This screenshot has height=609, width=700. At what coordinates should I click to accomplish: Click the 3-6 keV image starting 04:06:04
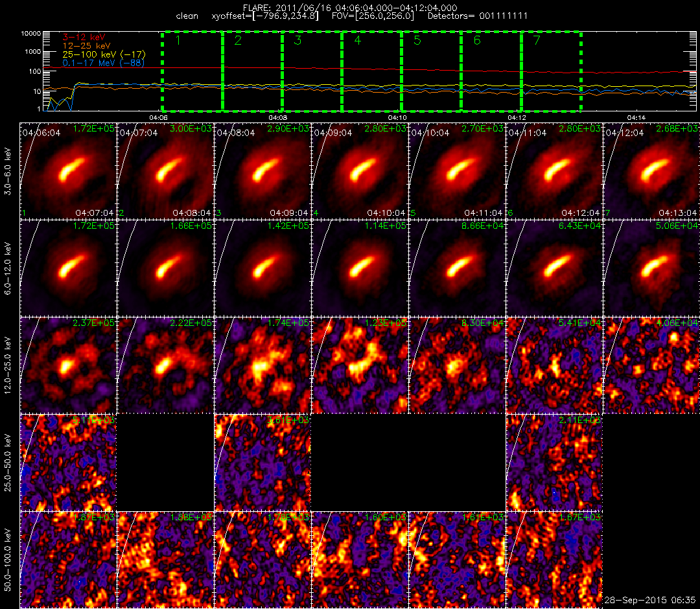coord(68,171)
